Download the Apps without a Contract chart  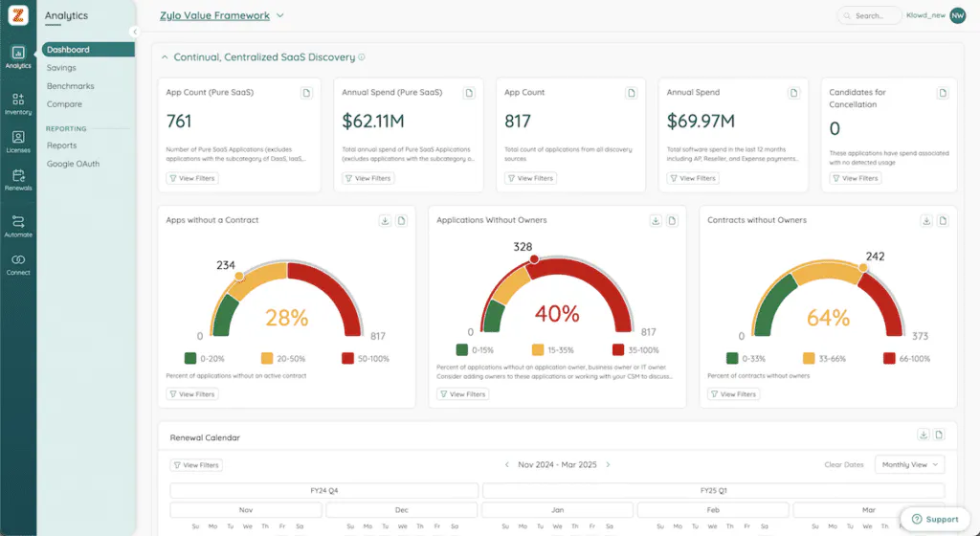(x=385, y=220)
